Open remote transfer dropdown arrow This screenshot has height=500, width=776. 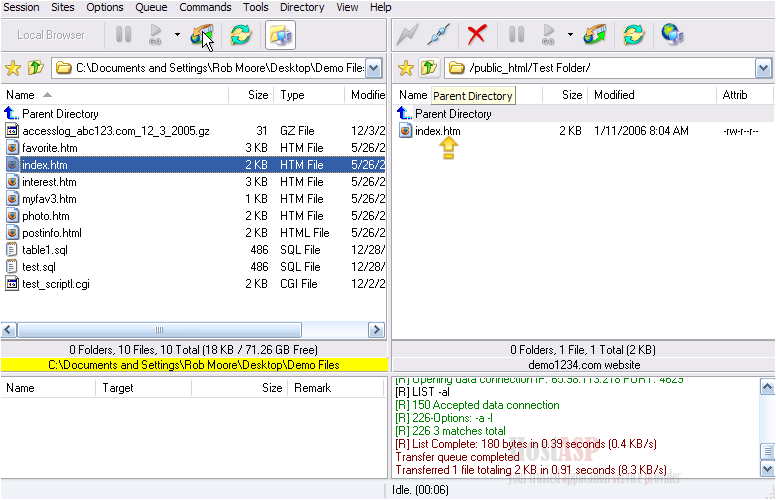click(570, 35)
